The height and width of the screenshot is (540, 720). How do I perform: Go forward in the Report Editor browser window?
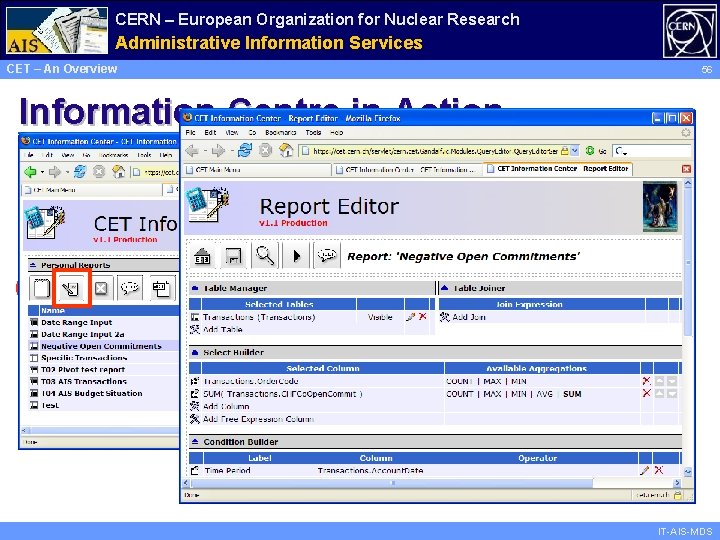219,150
